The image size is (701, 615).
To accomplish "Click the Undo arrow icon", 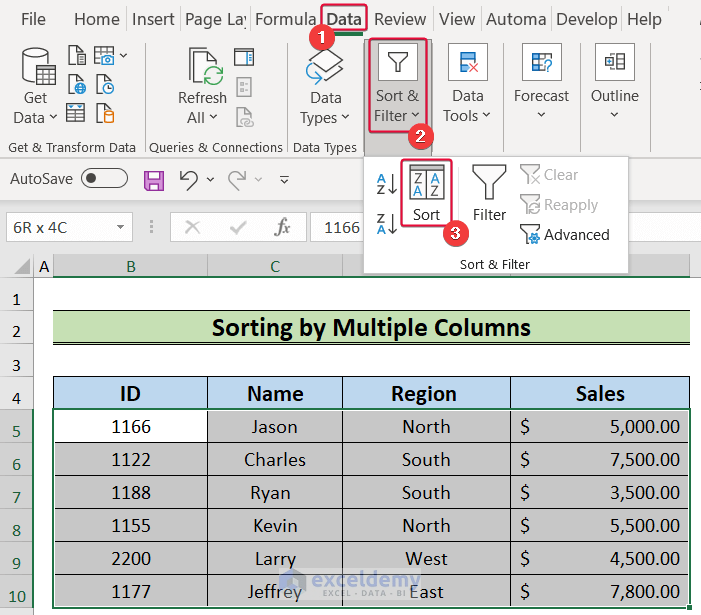I will point(189,180).
